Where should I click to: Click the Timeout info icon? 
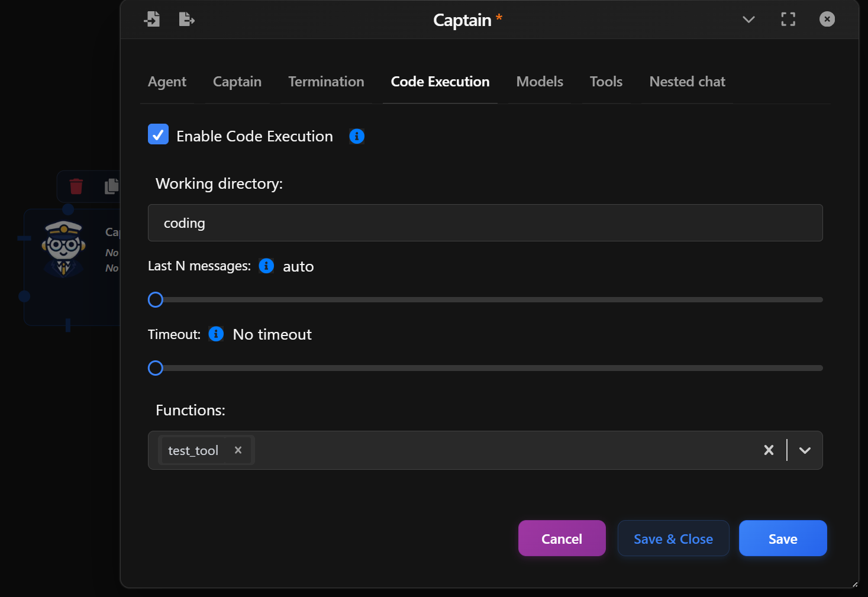tap(216, 334)
